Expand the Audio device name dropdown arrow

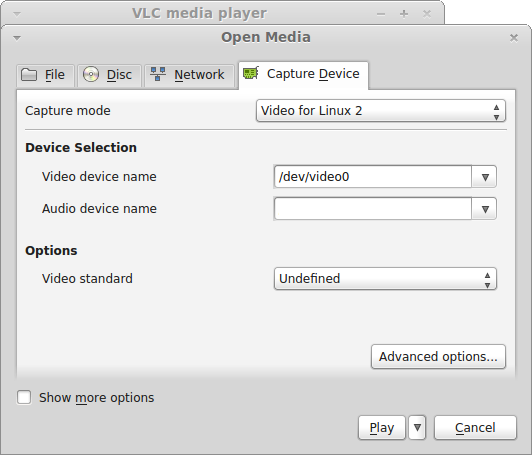[485, 209]
